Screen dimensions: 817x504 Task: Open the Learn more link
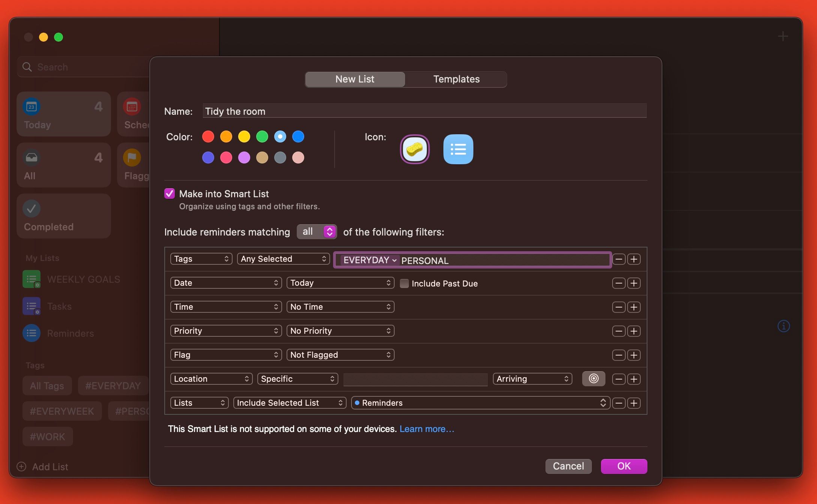(427, 429)
